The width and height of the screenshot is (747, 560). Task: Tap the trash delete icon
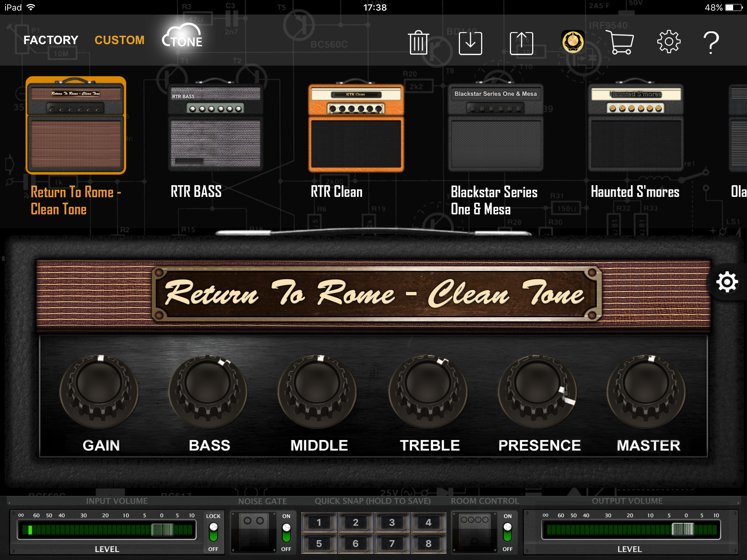point(418,43)
